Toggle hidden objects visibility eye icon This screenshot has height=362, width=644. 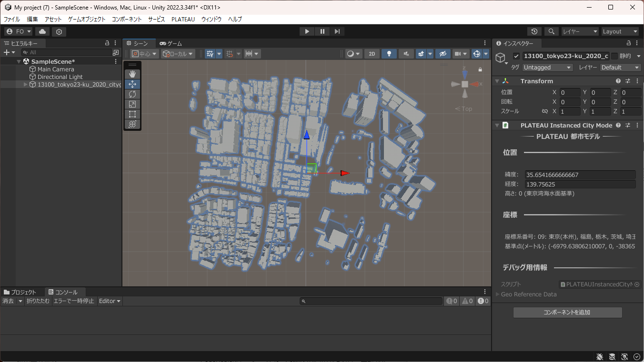443,54
